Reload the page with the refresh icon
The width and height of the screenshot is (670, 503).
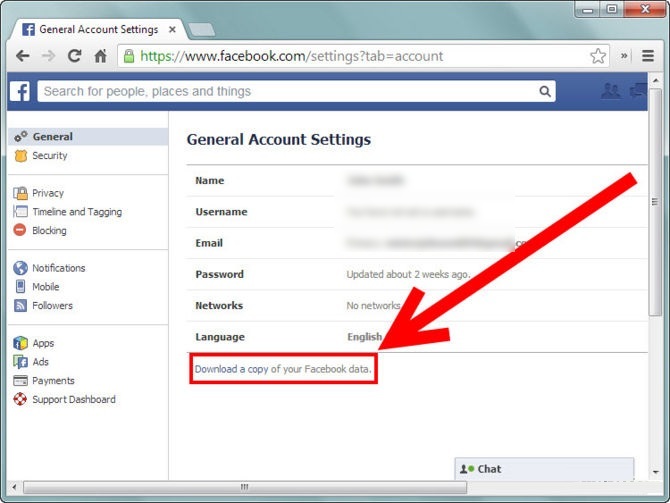(74, 56)
